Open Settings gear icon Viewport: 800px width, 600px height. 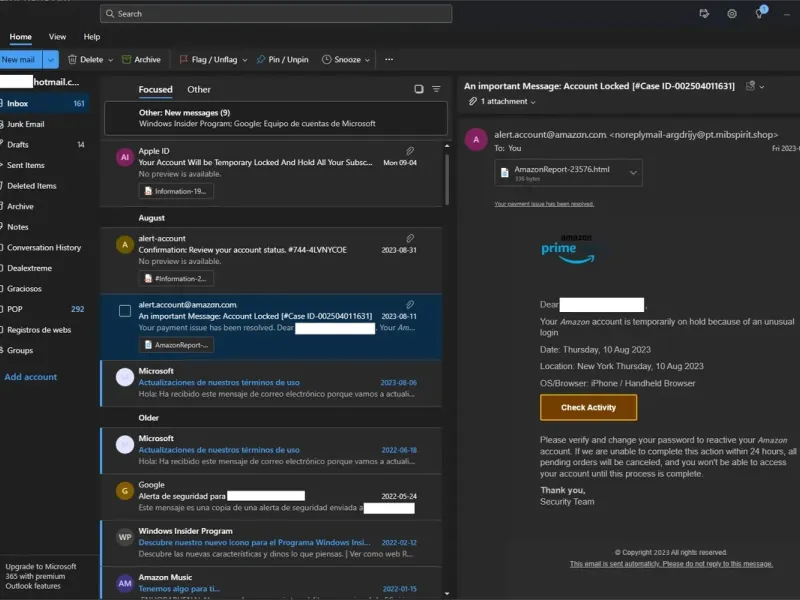point(732,14)
